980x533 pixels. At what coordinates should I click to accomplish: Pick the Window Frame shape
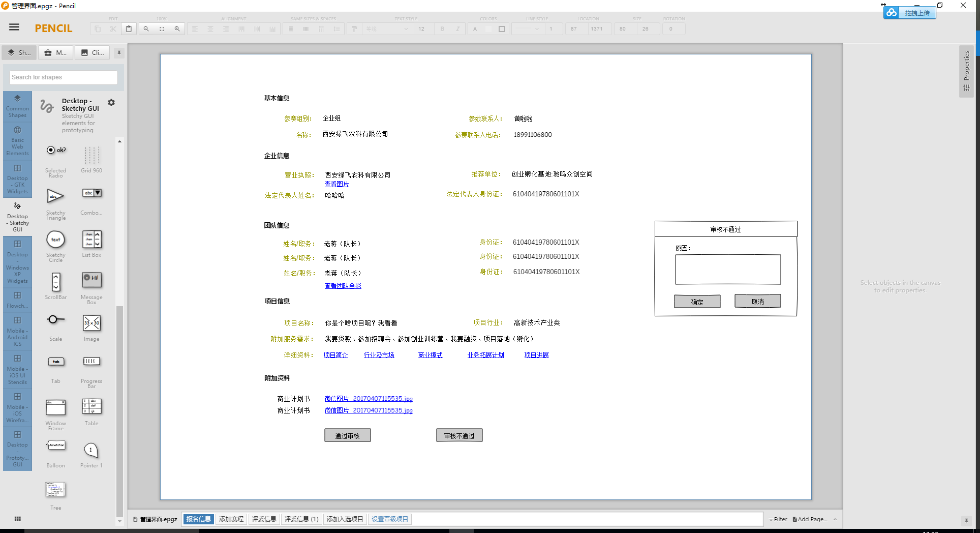coord(55,407)
